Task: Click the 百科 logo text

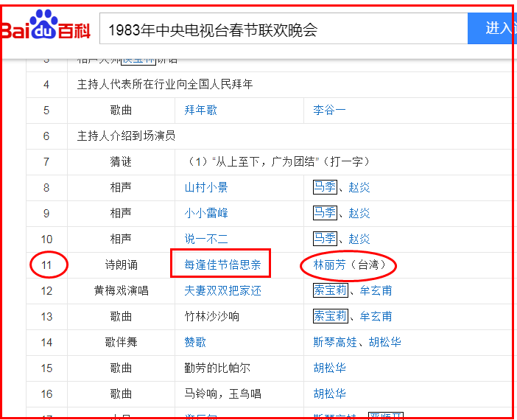Action: [x=74, y=32]
